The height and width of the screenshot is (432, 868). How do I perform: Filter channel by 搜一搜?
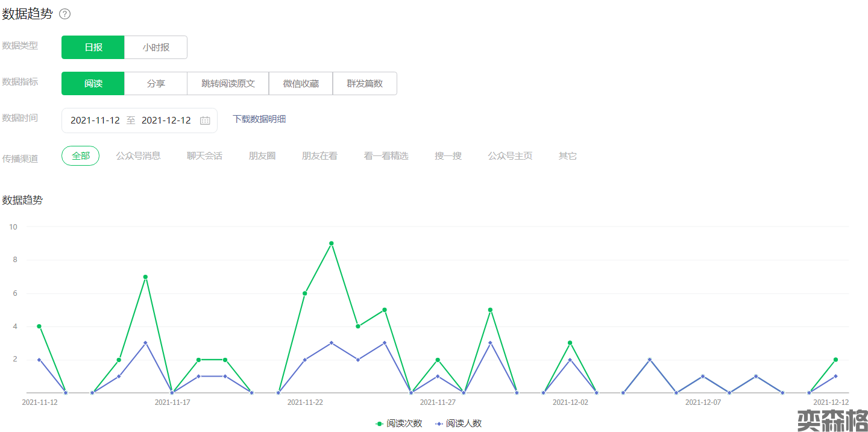point(448,156)
